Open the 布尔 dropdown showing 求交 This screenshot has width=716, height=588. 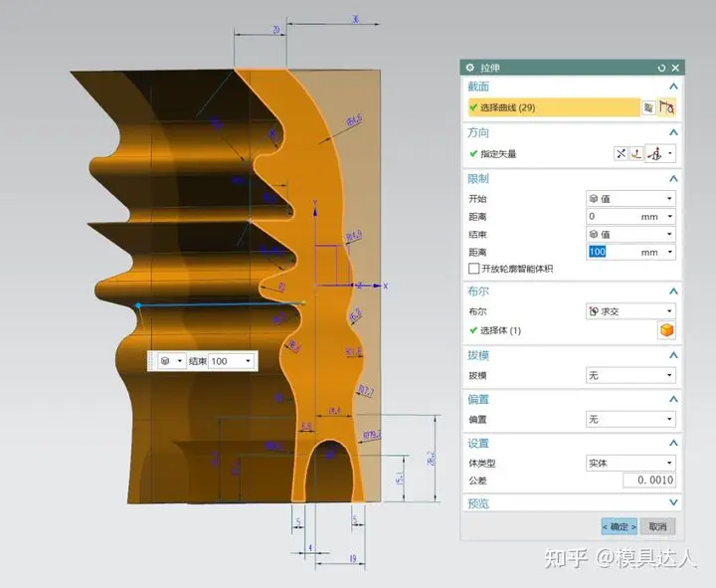[630, 311]
